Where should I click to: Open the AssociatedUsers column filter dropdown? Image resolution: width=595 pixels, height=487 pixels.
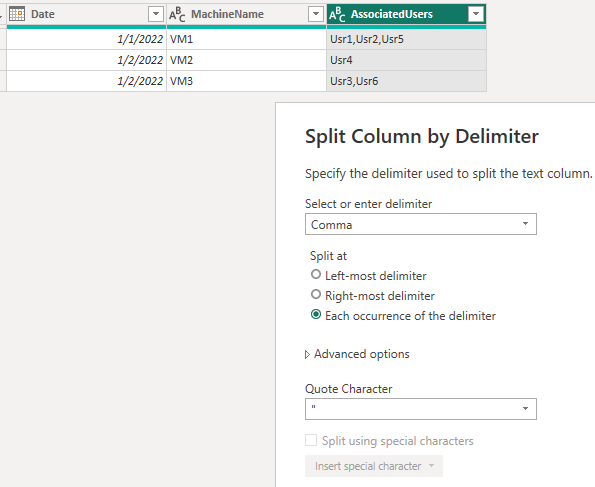(476, 14)
